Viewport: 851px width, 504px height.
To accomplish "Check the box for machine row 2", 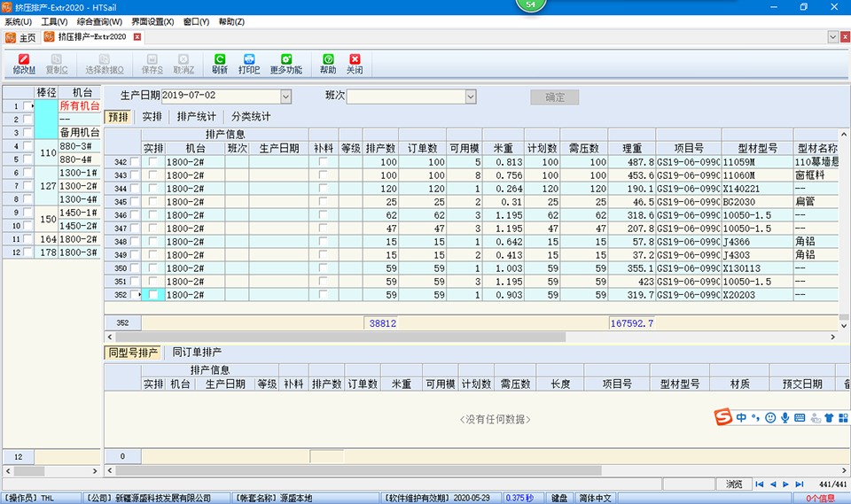I will [x=27, y=119].
